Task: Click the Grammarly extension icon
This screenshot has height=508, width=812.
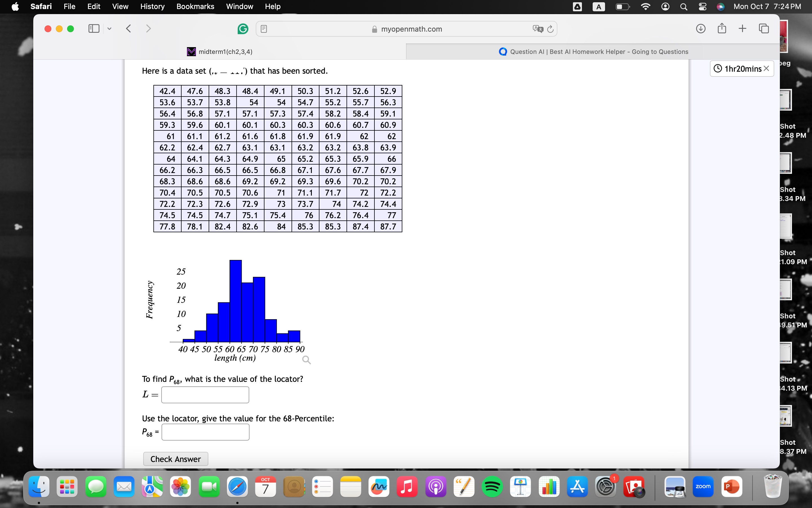Action: pyautogui.click(x=242, y=29)
